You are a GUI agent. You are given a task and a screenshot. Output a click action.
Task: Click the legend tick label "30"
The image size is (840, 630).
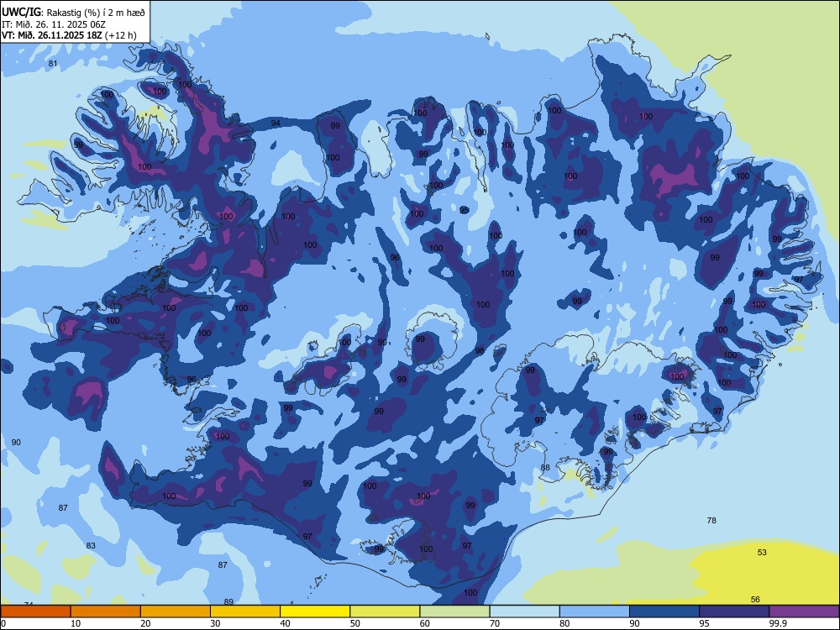[215, 623]
